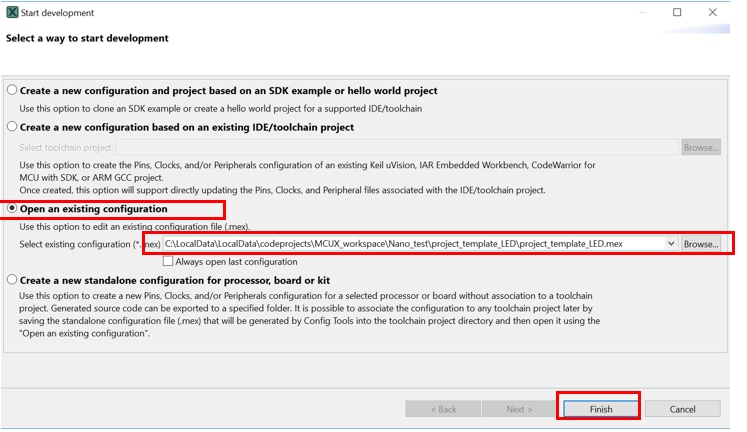Select the SDK example or hello world option
The height and width of the screenshot is (432, 747).
pyautogui.click(x=13, y=90)
